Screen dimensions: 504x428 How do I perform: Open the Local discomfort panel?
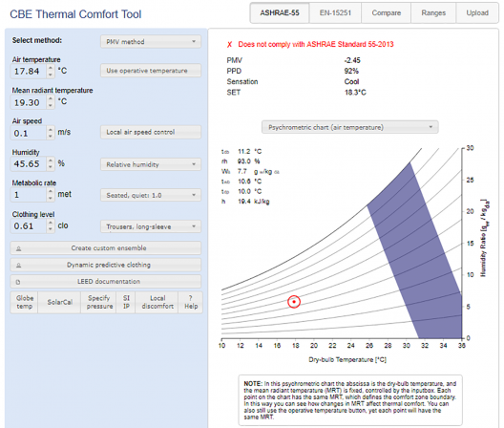tap(157, 302)
